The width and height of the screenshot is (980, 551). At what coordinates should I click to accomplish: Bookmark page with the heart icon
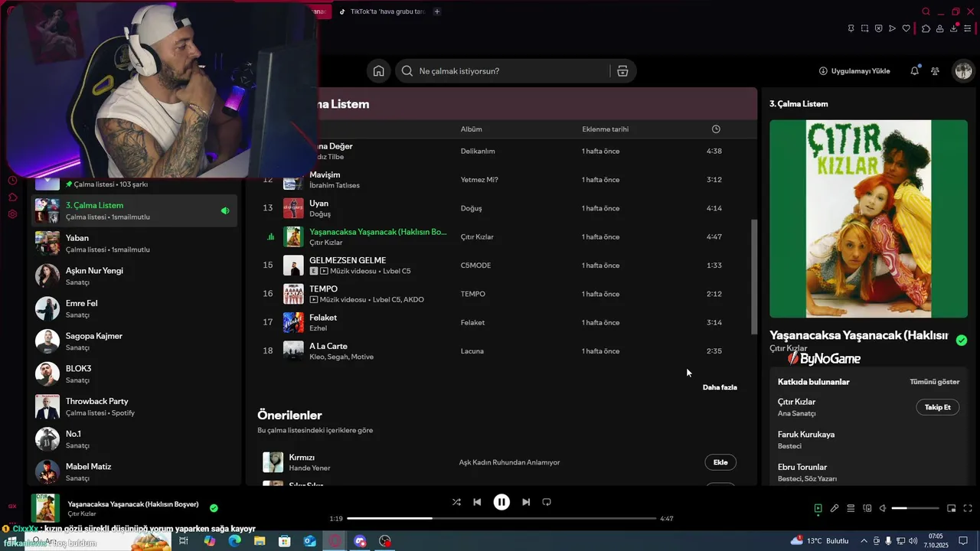point(906,28)
